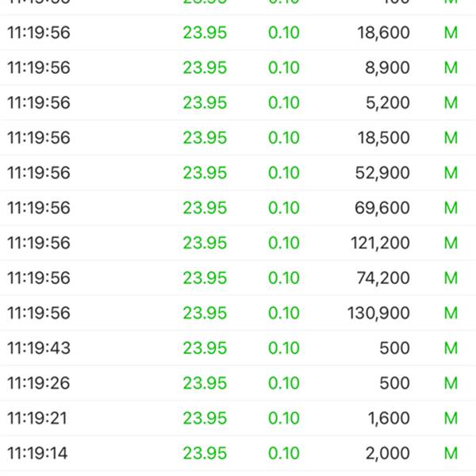Click the 2,000 volume cell
Screen dimensions: 476x476
click(x=389, y=453)
